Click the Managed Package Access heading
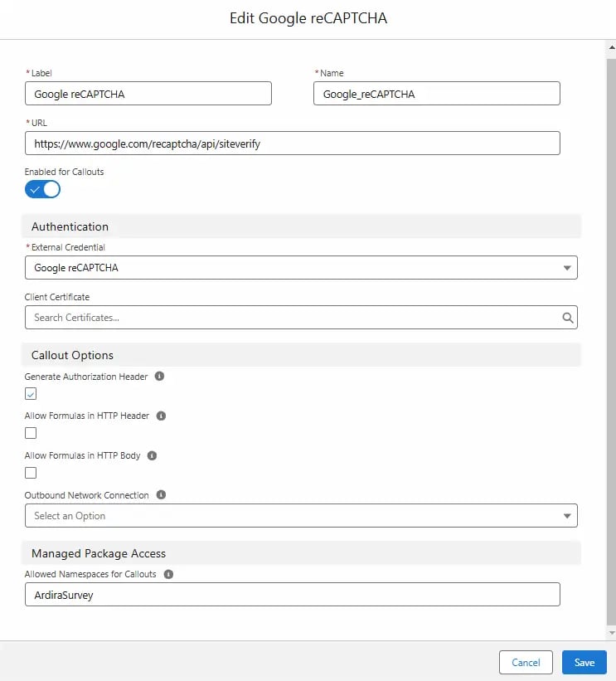 (x=99, y=553)
